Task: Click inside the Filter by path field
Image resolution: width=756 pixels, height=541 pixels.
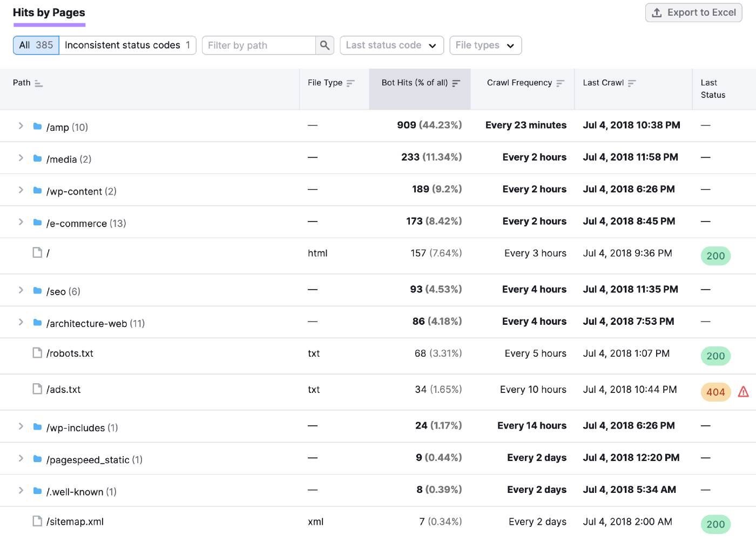Action: coord(258,45)
